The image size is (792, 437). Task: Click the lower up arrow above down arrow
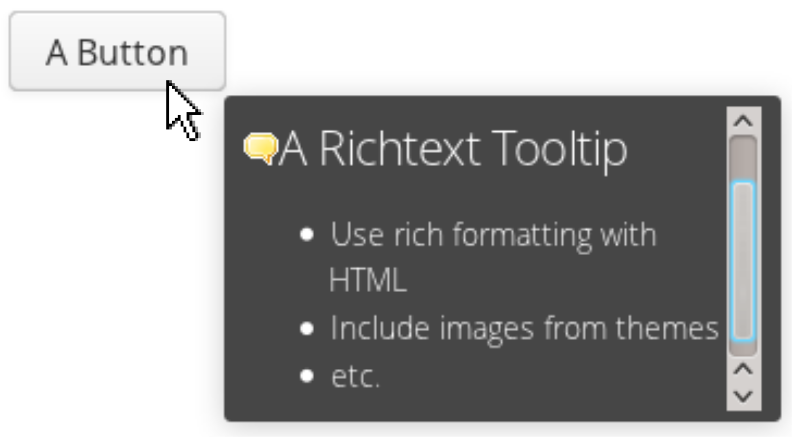click(744, 370)
